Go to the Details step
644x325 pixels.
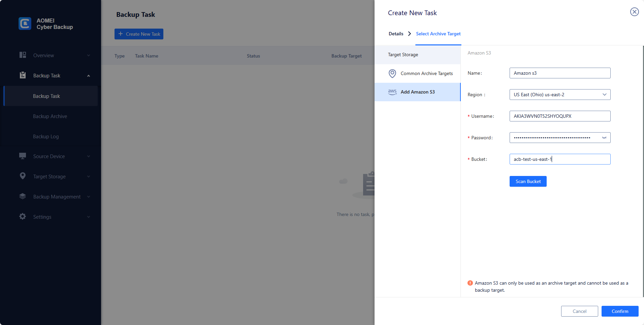396,34
